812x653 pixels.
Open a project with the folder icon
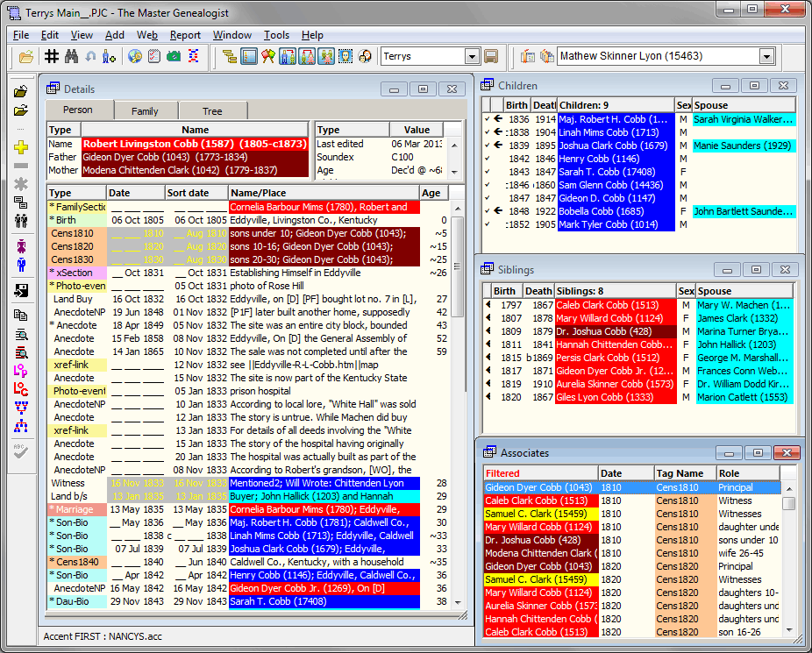pos(25,58)
